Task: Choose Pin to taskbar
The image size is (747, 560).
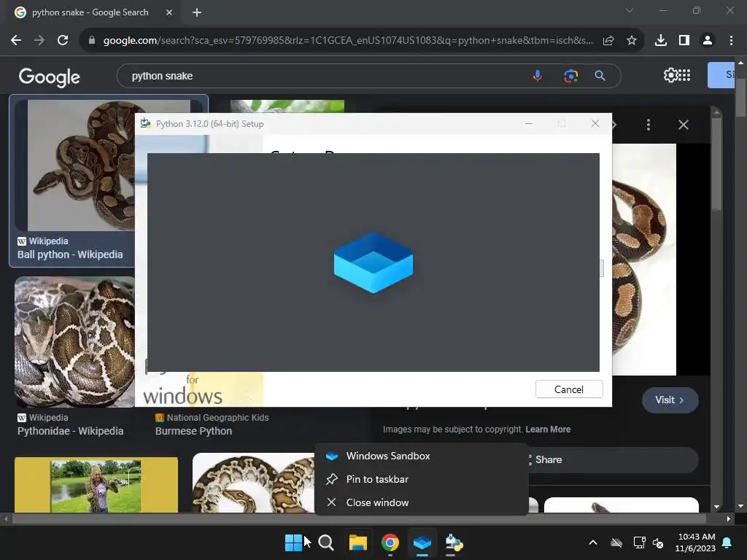Action: pos(422,479)
